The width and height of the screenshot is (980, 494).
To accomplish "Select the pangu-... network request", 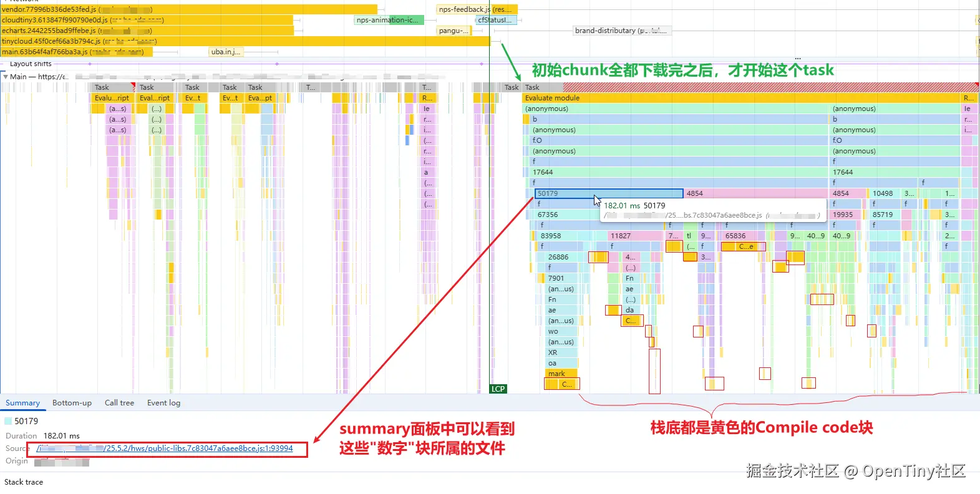I will 453,31.
